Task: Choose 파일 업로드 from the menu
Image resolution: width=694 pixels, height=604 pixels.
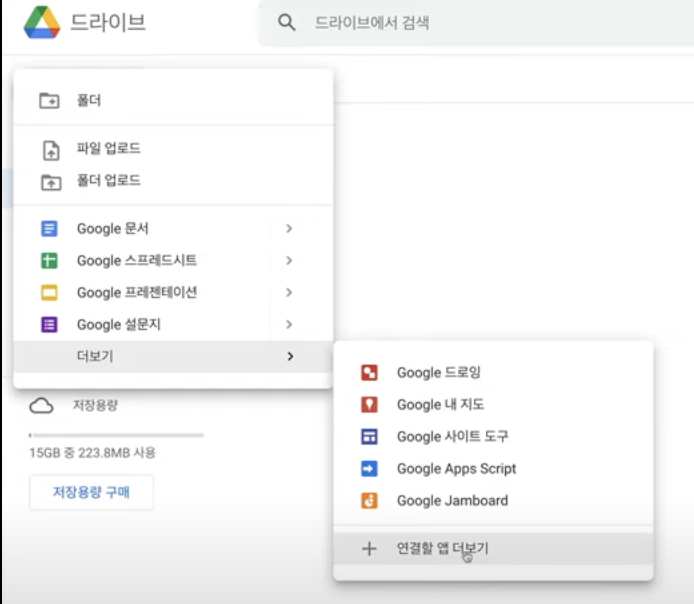Action: 173,149
